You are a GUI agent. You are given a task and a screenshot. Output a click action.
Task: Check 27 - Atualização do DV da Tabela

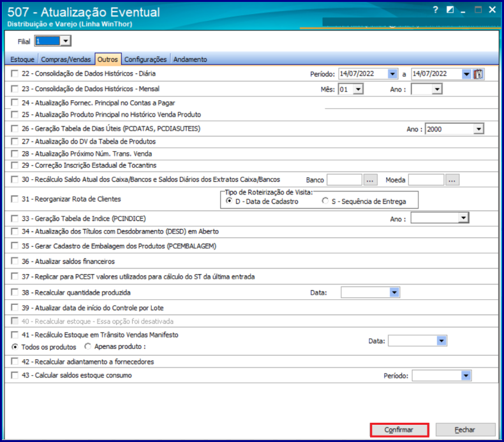pyautogui.click(x=15, y=142)
